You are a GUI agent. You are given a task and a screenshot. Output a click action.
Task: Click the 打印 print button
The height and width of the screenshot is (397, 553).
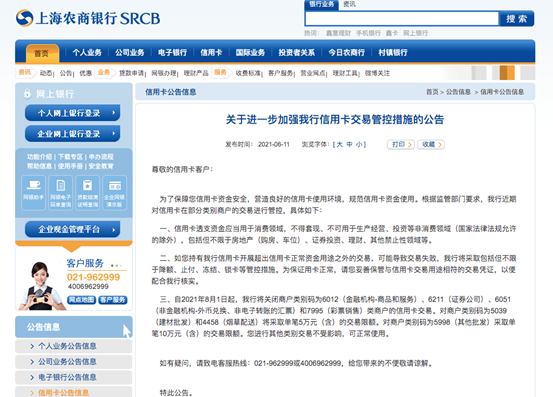(401, 145)
